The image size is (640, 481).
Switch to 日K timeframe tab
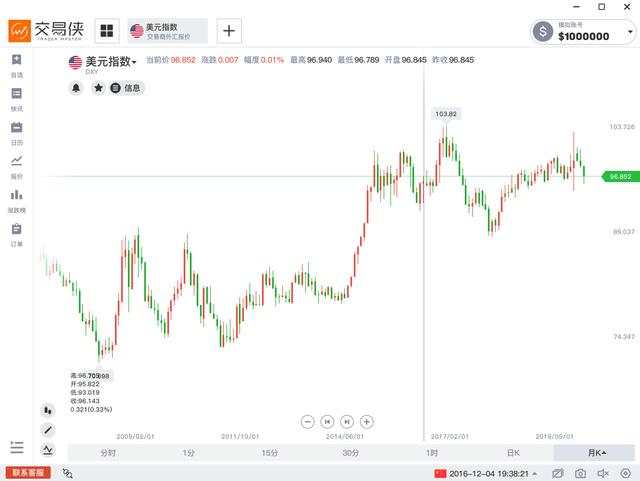(513, 453)
